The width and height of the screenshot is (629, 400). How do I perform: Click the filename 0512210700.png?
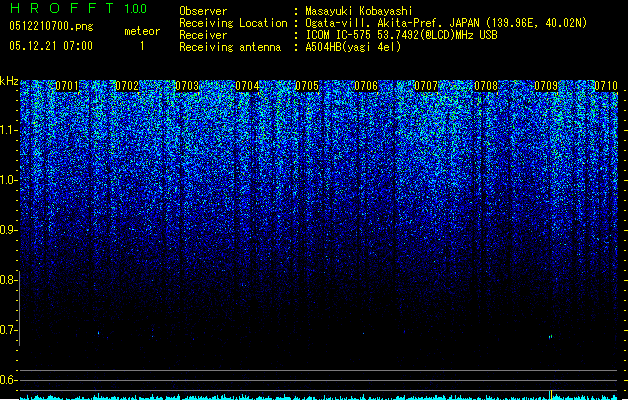(x=51, y=26)
